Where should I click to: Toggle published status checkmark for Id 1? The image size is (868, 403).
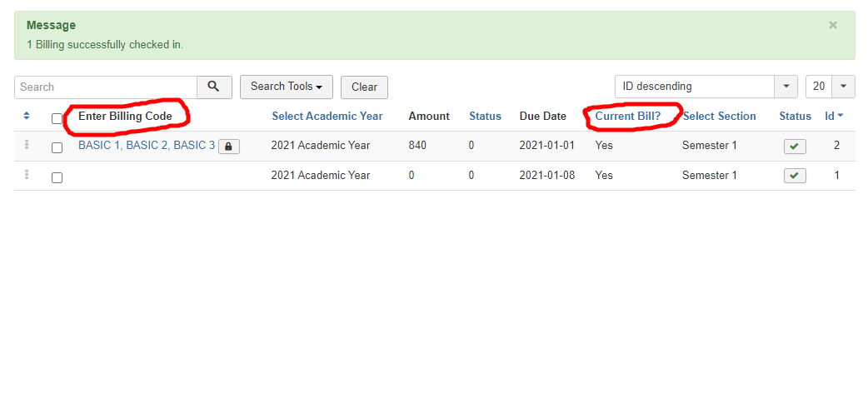(795, 176)
